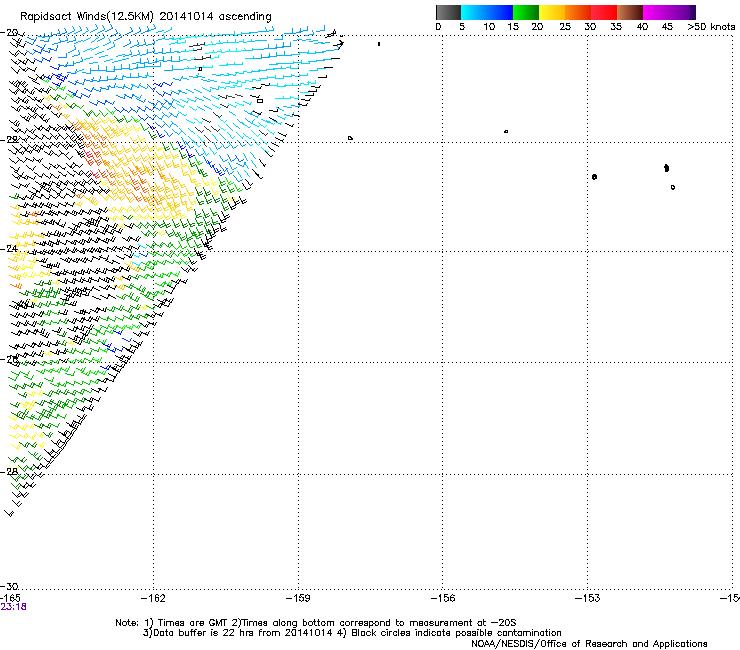Click the '-153' longitude axis label
The width and height of the screenshot is (740, 650).
coord(588,598)
